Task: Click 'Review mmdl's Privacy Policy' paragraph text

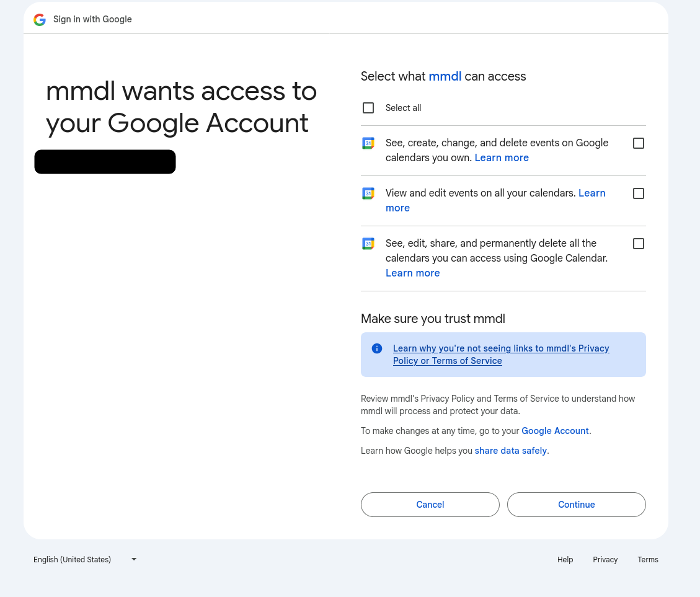Action: point(498,405)
